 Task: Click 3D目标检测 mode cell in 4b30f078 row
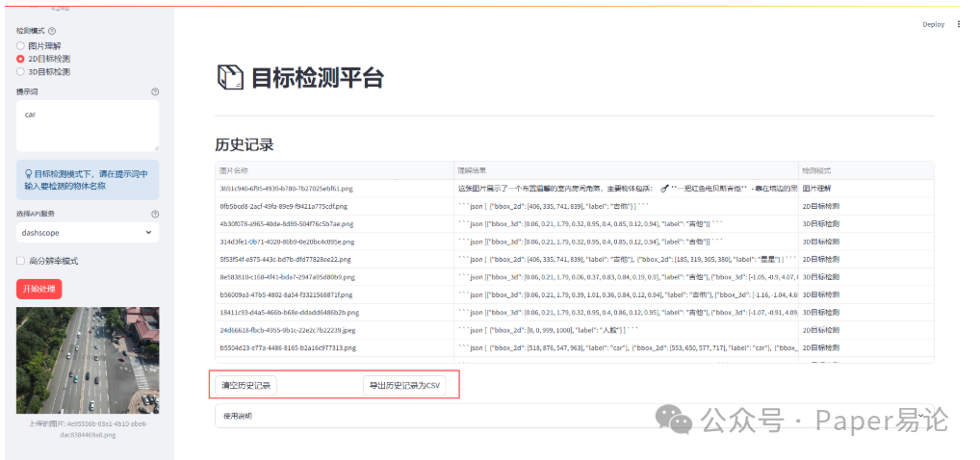(x=866, y=223)
